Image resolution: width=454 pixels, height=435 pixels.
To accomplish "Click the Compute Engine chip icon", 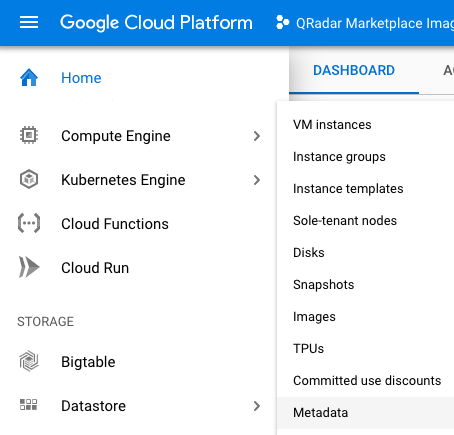I will pos(29,135).
